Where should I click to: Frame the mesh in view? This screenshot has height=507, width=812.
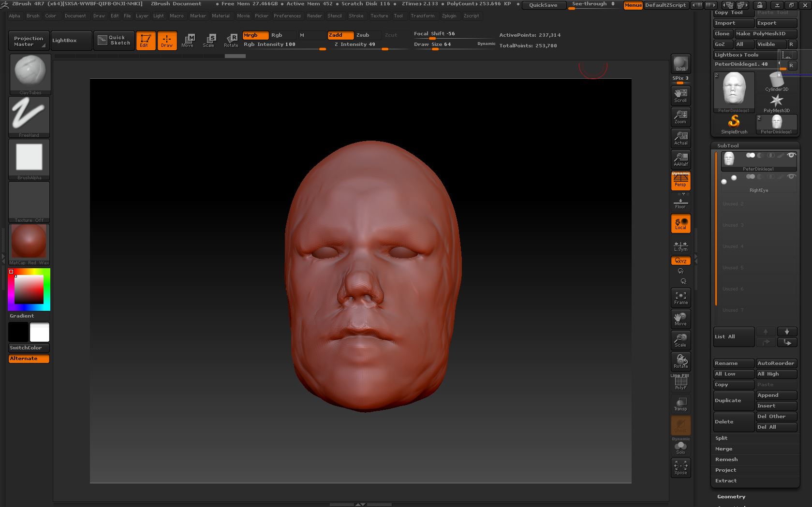680,298
